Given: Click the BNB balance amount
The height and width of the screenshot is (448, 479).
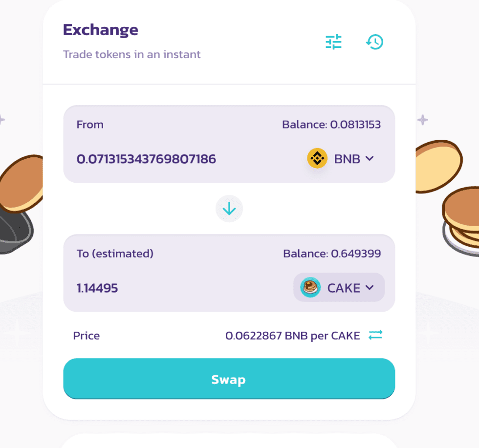Looking at the screenshot, I should pos(332,125).
